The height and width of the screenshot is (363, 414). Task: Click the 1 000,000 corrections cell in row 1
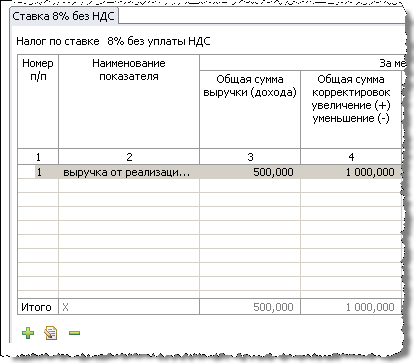coord(351,172)
